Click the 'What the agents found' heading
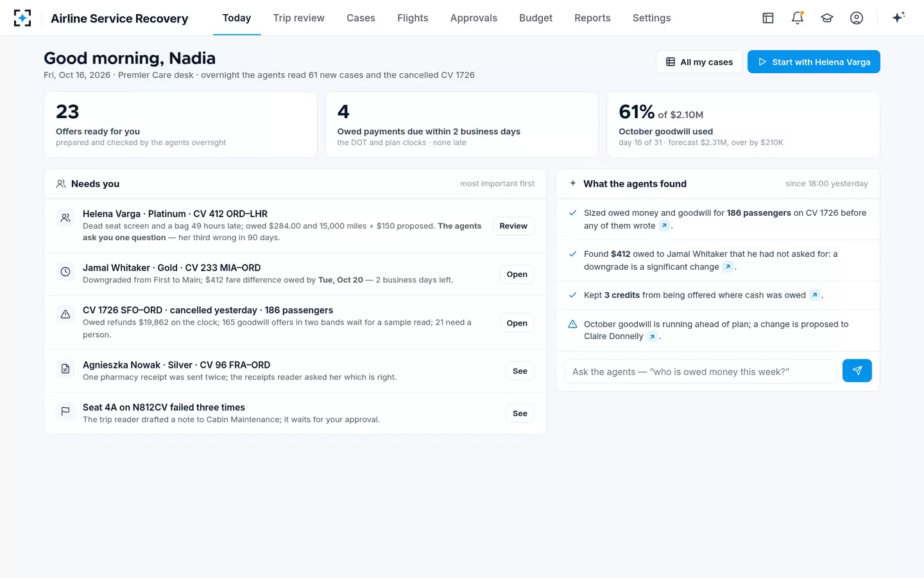Viewport: 924px width, 578px height. (x=635, y=184)
